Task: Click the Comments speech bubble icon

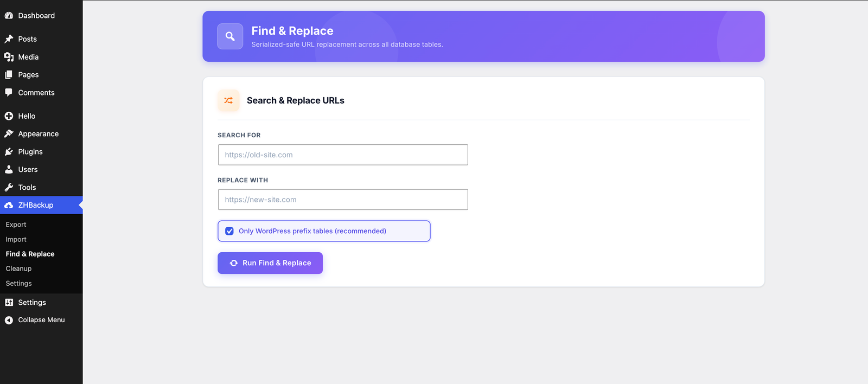Action: [9, 93]
